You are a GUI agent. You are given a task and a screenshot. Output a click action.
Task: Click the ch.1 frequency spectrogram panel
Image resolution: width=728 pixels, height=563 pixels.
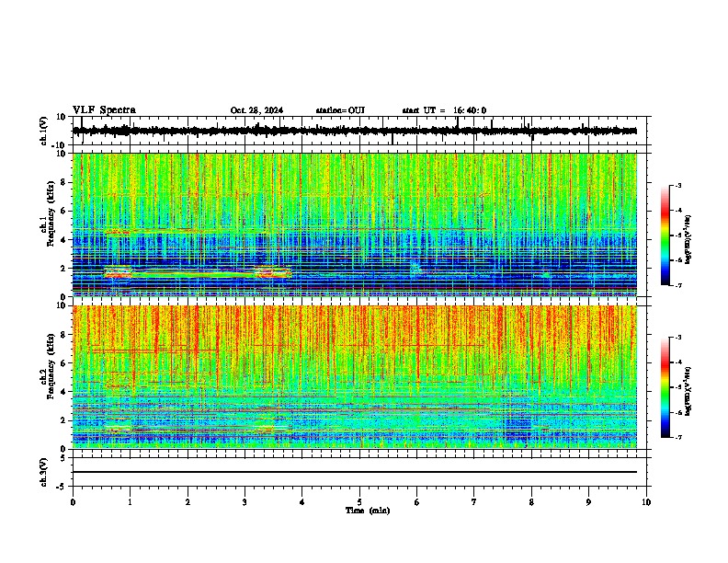(x=355, y=224)
